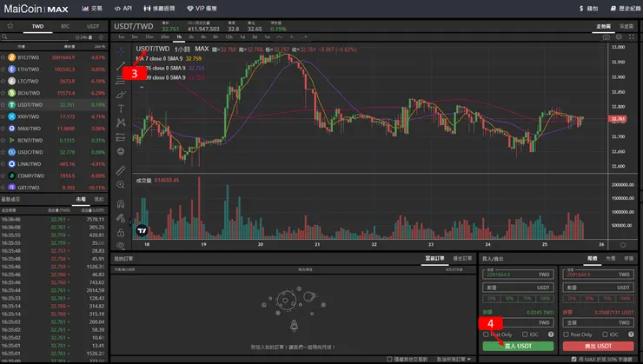Collapse the indicator legend chevron on chart
Screen dimensions: 643x364
(x=142, y=88)
